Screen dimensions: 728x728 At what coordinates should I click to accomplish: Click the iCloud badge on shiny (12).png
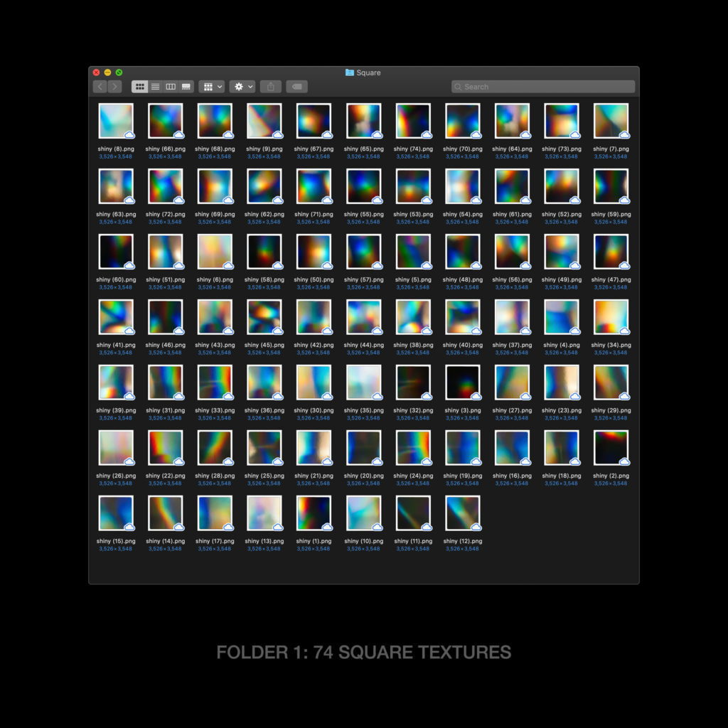pyautogui.click(x=476, y=527)
